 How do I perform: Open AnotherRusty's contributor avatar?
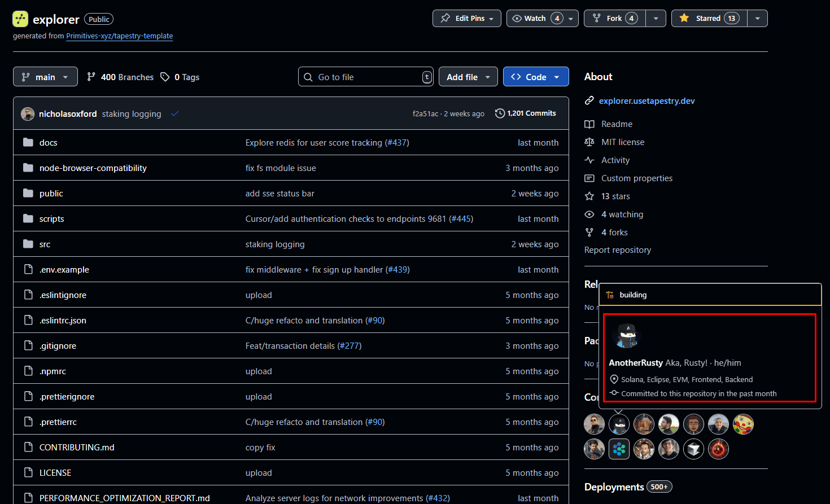(x=619, y=424)
